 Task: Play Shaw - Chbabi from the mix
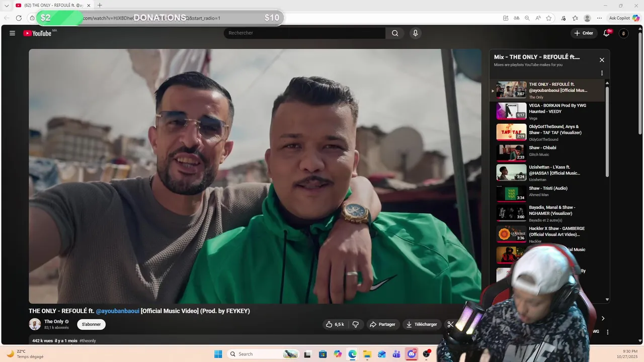[x=546, y=152]
